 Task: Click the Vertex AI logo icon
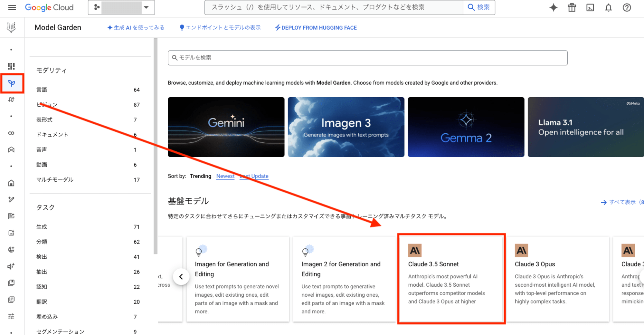tap(11, 27)
